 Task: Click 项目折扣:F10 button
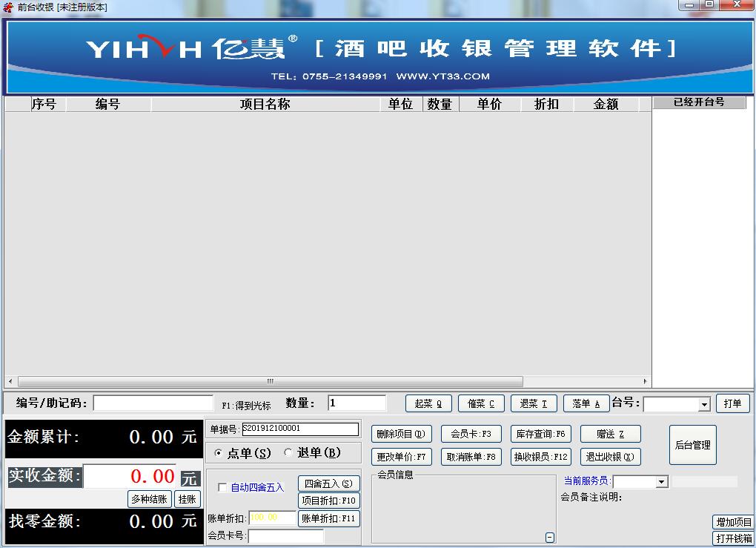pos(329,501)
